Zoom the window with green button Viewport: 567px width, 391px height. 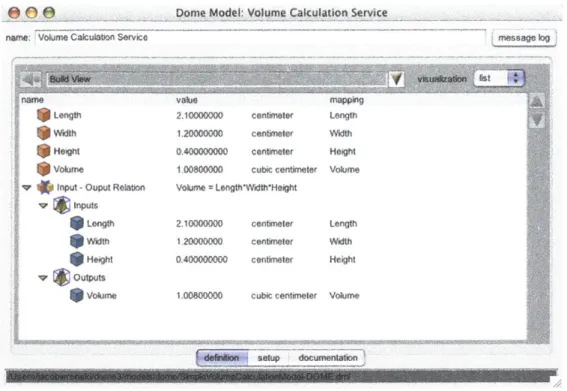coord(49,13)
